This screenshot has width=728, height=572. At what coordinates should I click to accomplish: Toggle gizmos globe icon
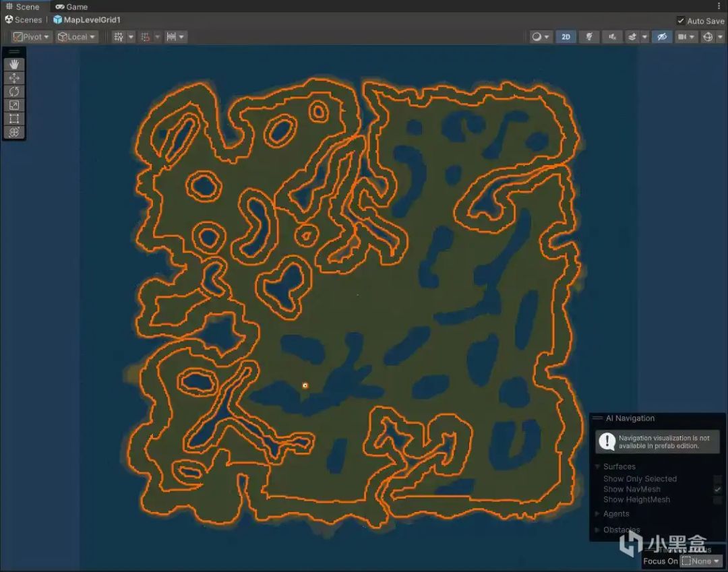708,36
